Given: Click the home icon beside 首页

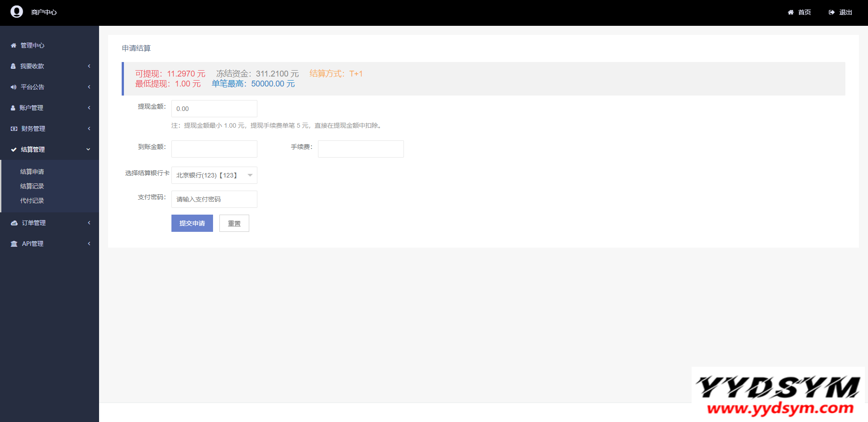Looking at the screenshot, I should [791, 12].
